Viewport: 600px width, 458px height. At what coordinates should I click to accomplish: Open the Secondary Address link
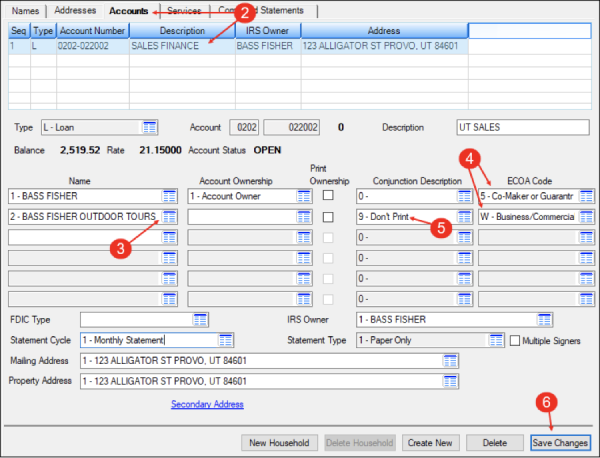click(x=207, y=404)
